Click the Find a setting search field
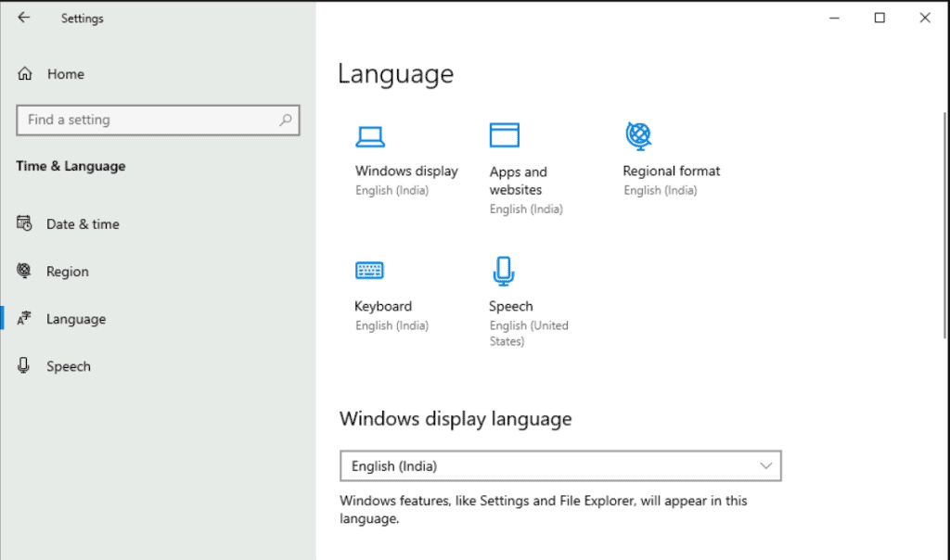This screenshot has height=560, width=950. [x=148, y=120]
